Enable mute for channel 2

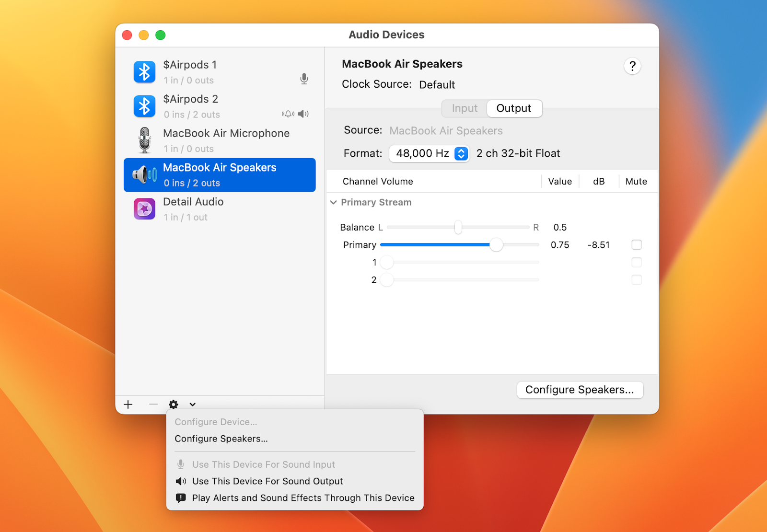click(x=637, y=280)
